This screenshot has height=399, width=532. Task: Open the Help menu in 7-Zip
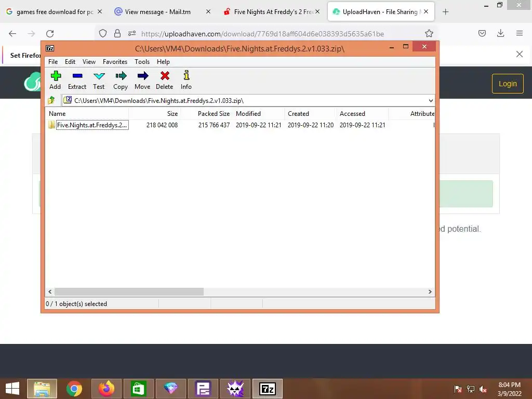click(x=163, y=62)
